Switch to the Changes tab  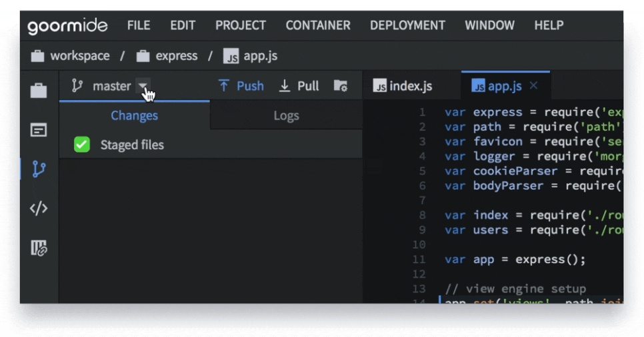134,115
